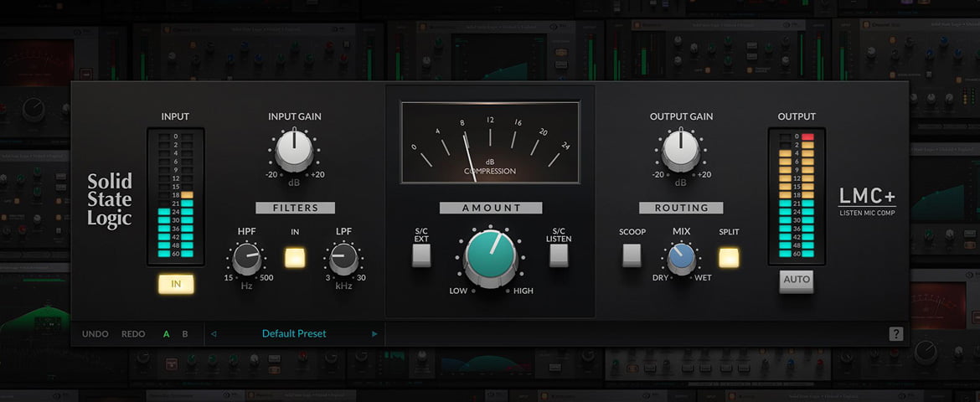Click the HPF filter knob
This screenshot has width=980, height=402.
point(247,259)
